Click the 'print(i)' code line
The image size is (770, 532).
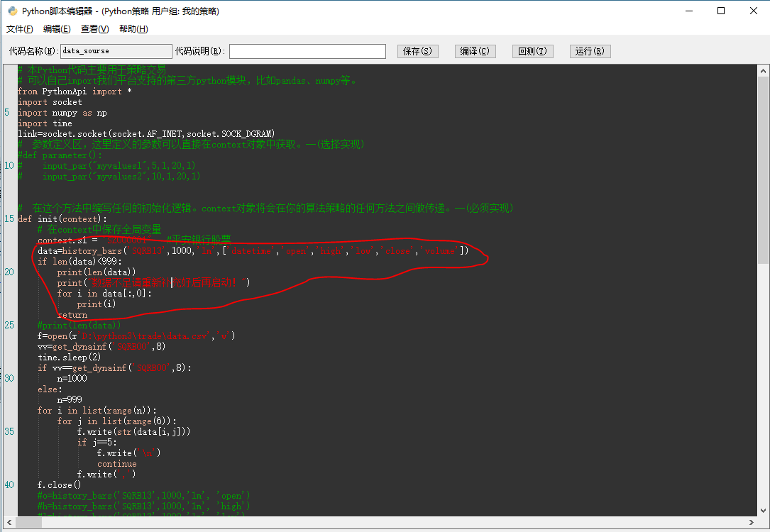97,304
